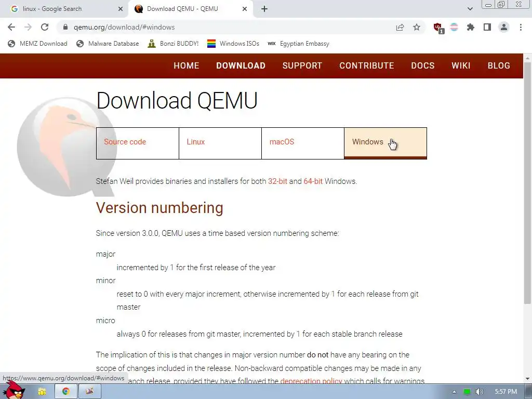Image resolution: width=532 pixels, height=399 pixels.
Task: Open MEMZ Download bookmark
Action: tap(37, 44)
